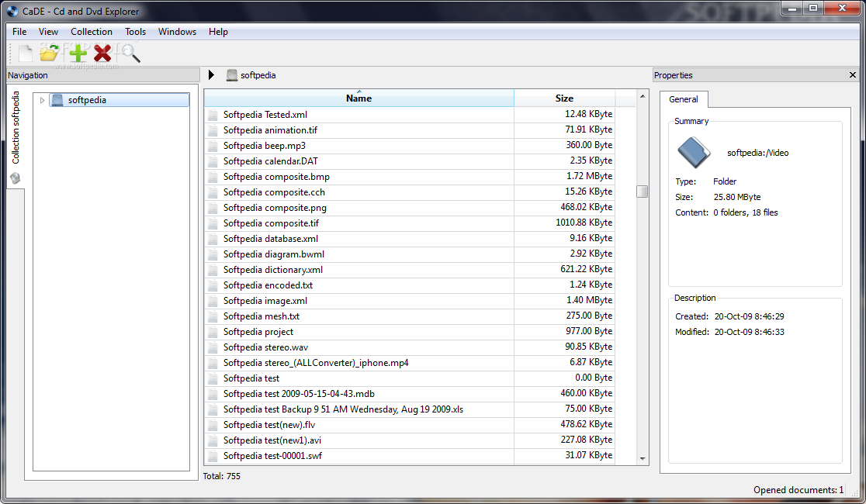This screenshot has width=866, height=504.
Task: Click the file icon for Softpedia test(new).flv
Action: click(213, 425)
